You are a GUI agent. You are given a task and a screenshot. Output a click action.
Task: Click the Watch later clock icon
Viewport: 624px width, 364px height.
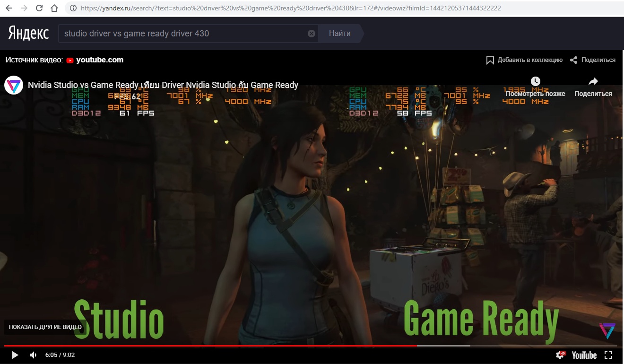535,81
